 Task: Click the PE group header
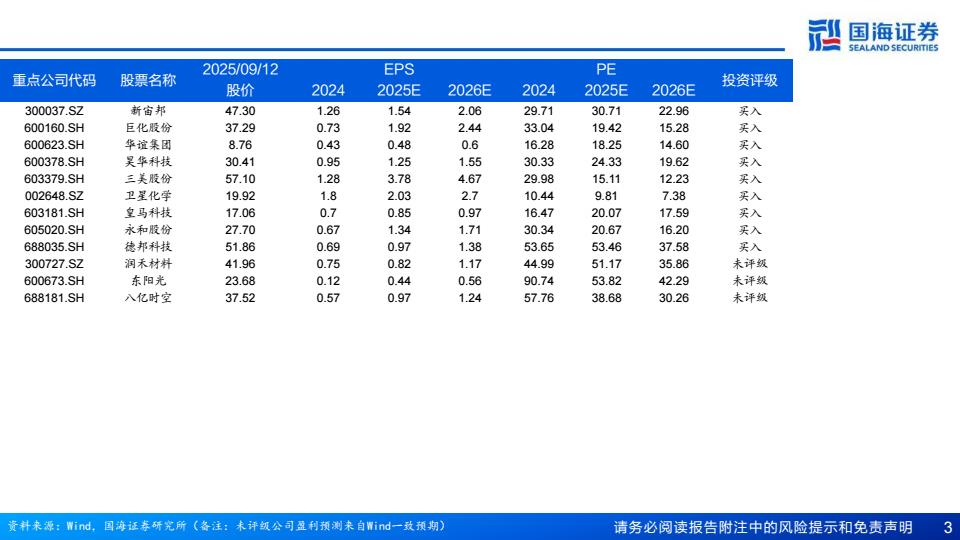coord(606,69)
